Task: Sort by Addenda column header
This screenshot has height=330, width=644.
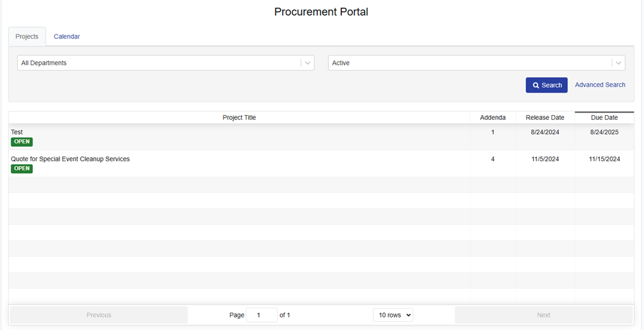Action: (x=493, y=118)
